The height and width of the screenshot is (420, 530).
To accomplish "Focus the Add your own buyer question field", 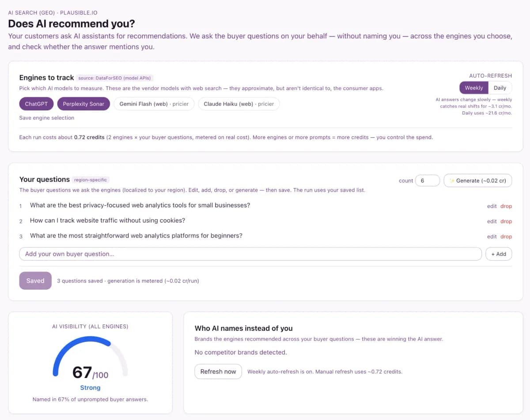I will [x=250, y=254].
